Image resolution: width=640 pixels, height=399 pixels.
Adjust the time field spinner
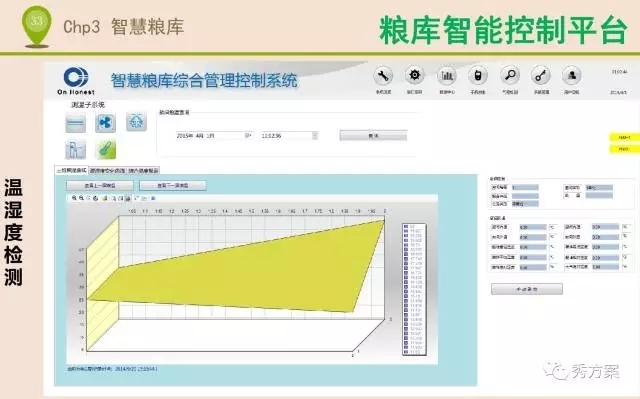click(x=315, y=135)
